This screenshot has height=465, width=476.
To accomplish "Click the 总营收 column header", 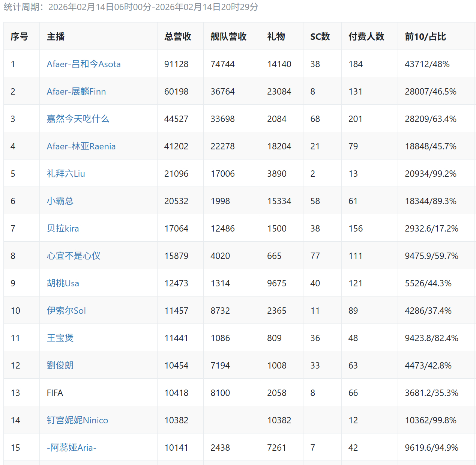I will (x=178, y=36).
